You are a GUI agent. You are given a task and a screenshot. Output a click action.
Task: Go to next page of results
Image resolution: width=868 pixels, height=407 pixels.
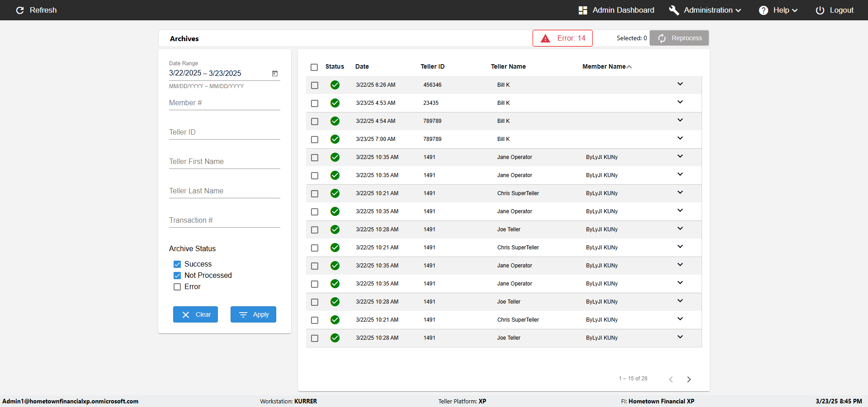(x=689, y=379)
